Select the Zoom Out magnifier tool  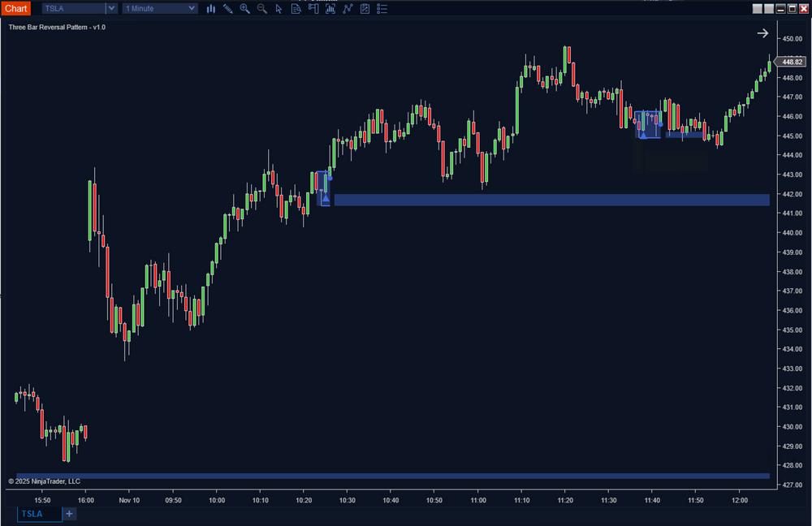(x=261, y=9)
